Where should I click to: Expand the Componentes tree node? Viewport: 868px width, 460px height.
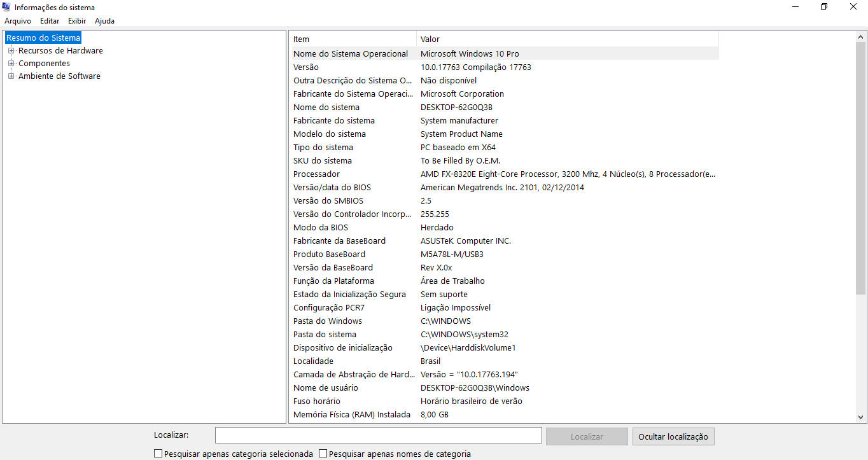(11, 64)
